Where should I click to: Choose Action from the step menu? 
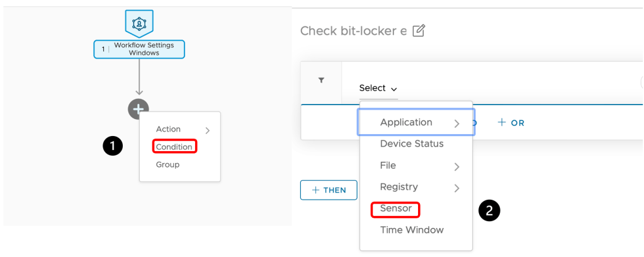point(168,129)
